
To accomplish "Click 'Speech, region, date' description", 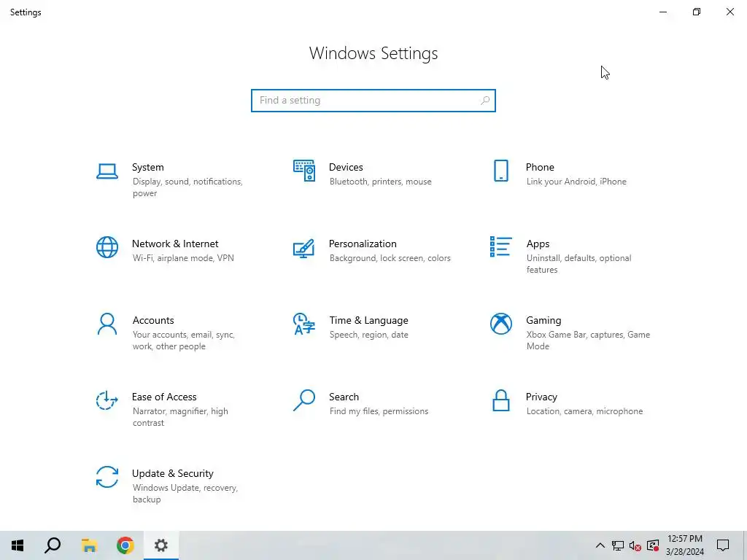I will (x=368, y=335).
